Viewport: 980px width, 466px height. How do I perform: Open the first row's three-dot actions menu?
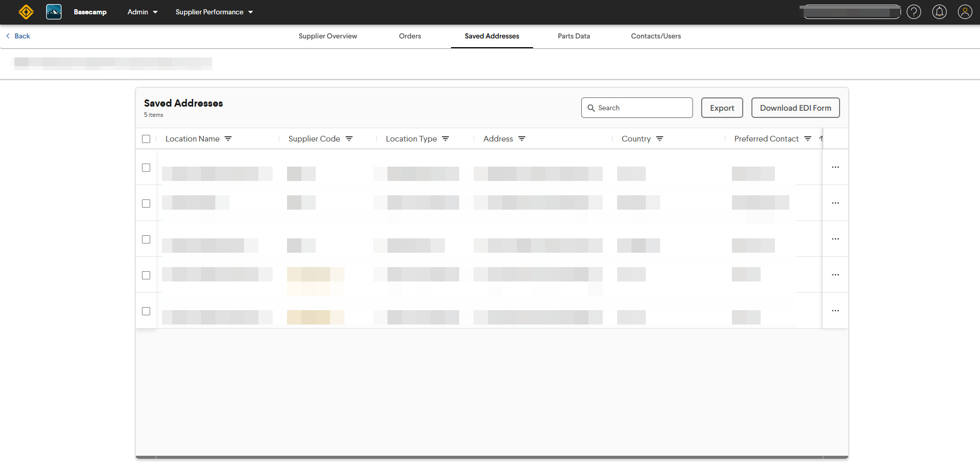(835, 167)
